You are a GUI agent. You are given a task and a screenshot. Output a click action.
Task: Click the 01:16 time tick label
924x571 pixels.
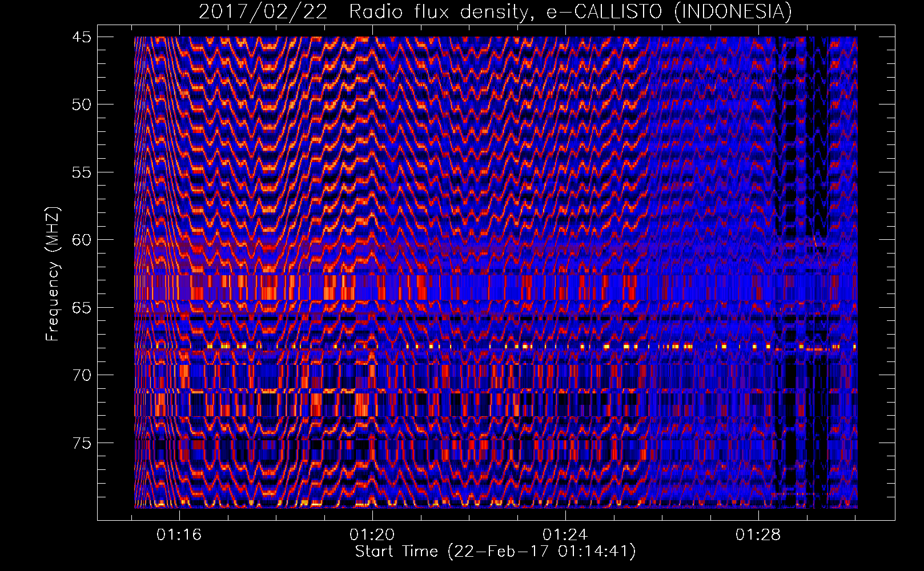[179, 535]
